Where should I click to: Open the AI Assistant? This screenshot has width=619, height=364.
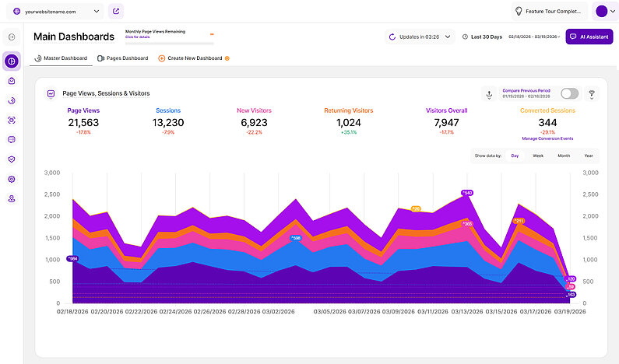(x=589, y=37)
